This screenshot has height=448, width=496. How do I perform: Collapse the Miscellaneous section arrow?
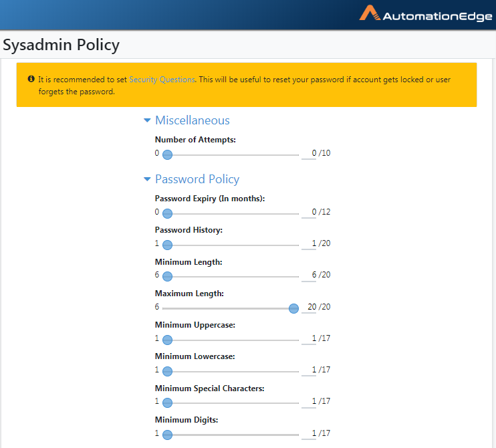pyautogui.click(x=147, y=120)
